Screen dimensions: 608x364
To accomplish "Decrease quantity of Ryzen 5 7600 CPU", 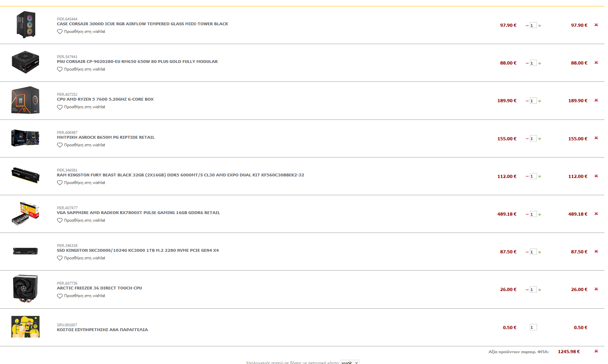I will point(527,101).
